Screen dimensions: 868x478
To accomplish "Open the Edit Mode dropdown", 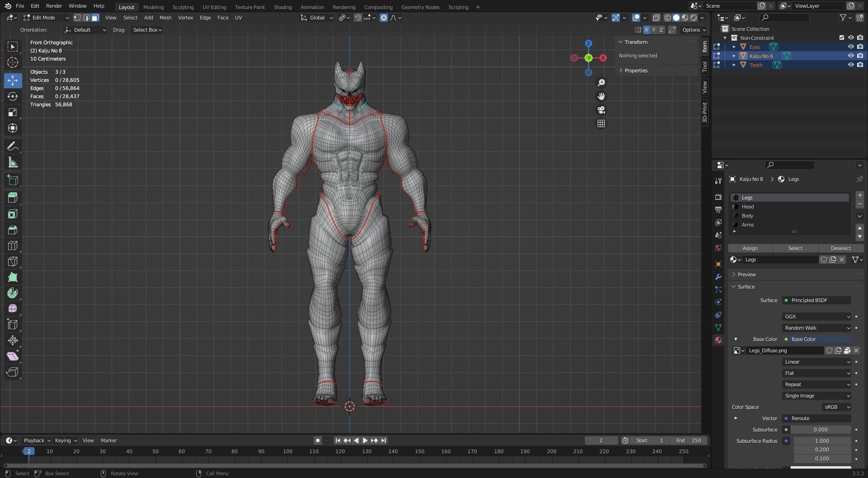I will point(46,18).
